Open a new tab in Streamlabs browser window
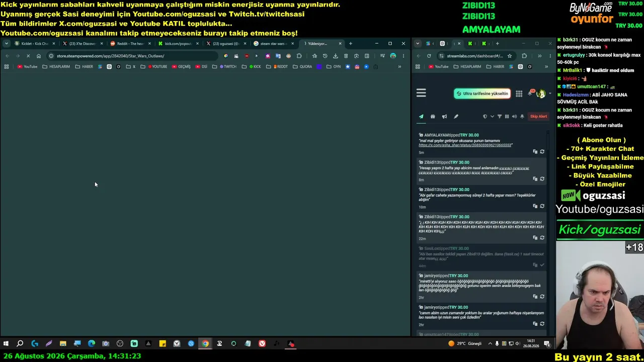 pyautogui.click(x=497, y=44)
